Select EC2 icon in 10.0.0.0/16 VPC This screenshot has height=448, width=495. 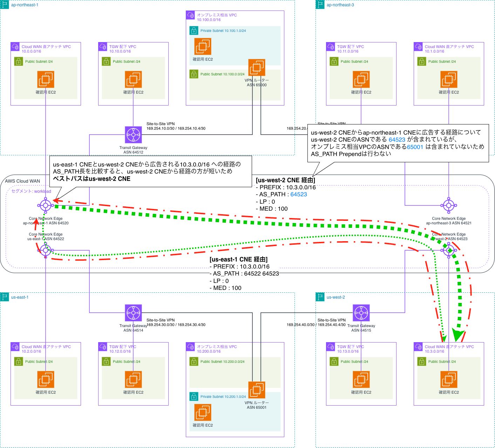click(46, 79)
